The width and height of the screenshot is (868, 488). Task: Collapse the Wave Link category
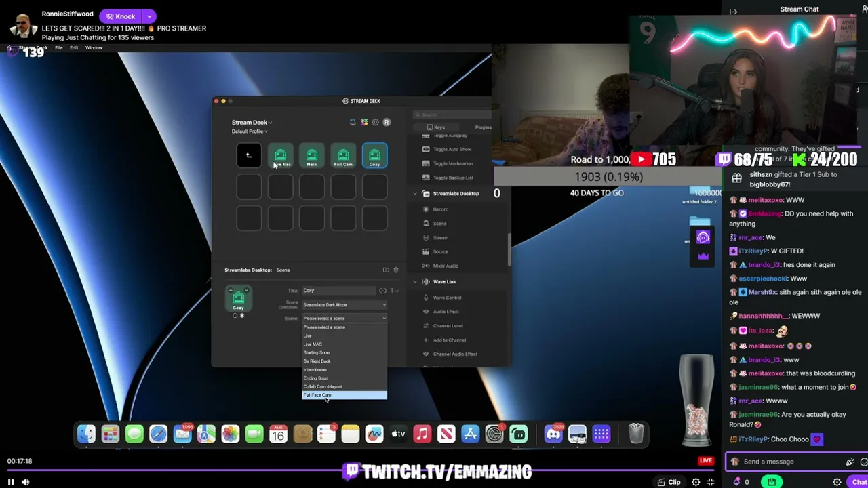415,282
